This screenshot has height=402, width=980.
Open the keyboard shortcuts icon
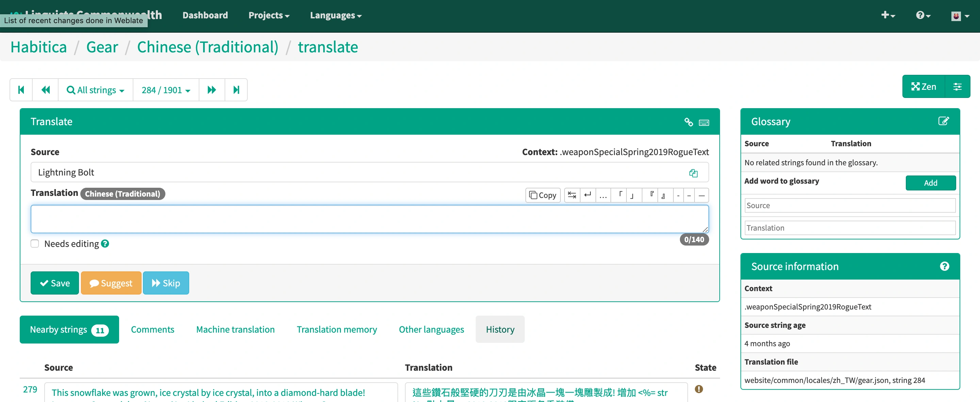click(703, 122)
